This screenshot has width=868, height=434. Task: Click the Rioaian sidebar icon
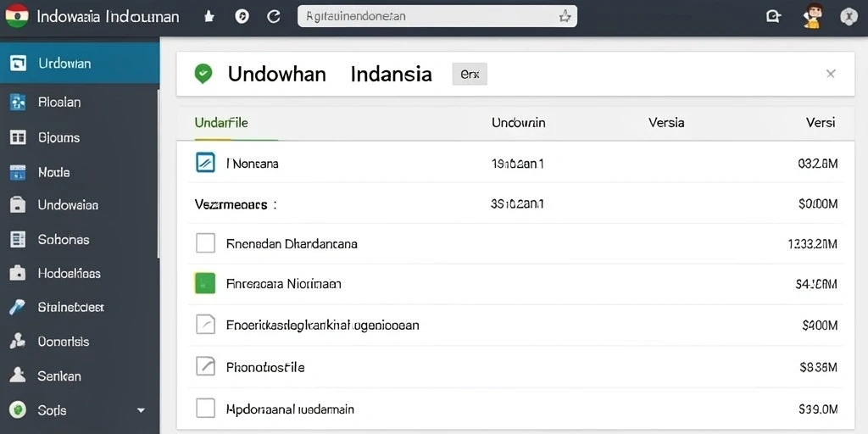pyautogui.click(x=18, y=103)
